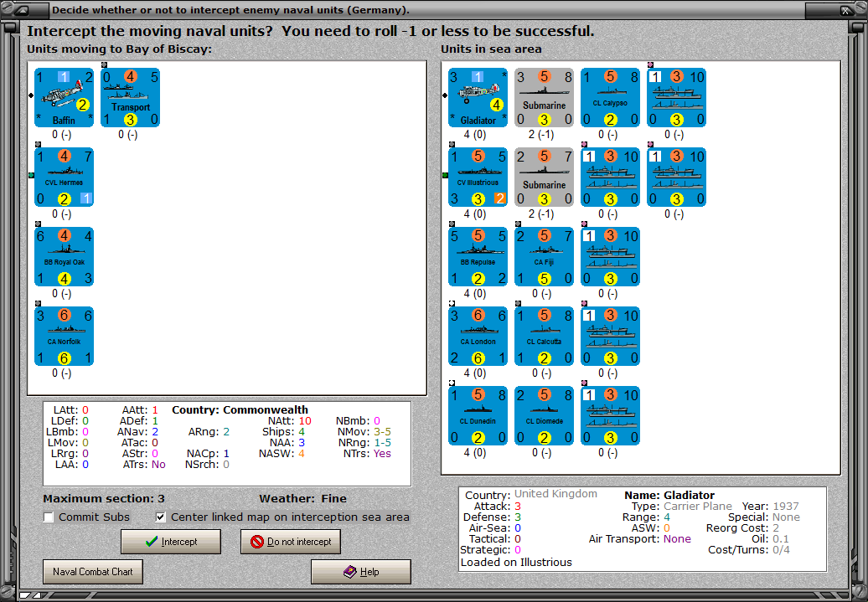Pick the CA London cruiser

tap(478, 337)
